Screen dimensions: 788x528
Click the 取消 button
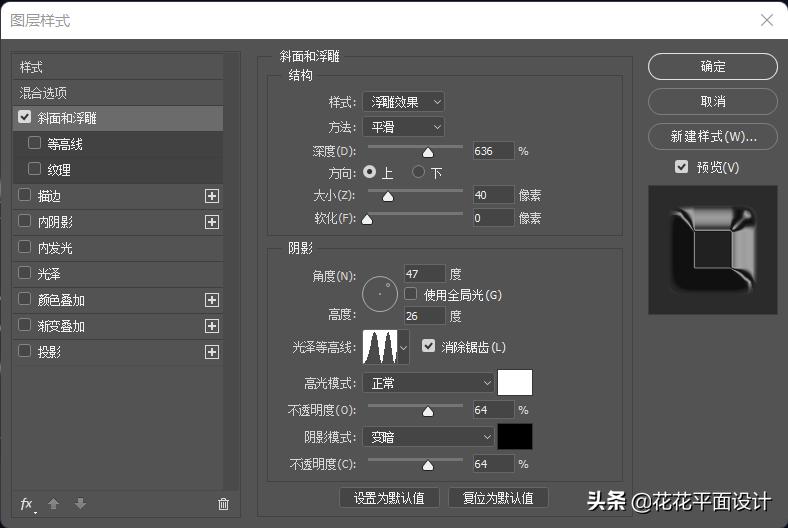(x=713, y=101)
